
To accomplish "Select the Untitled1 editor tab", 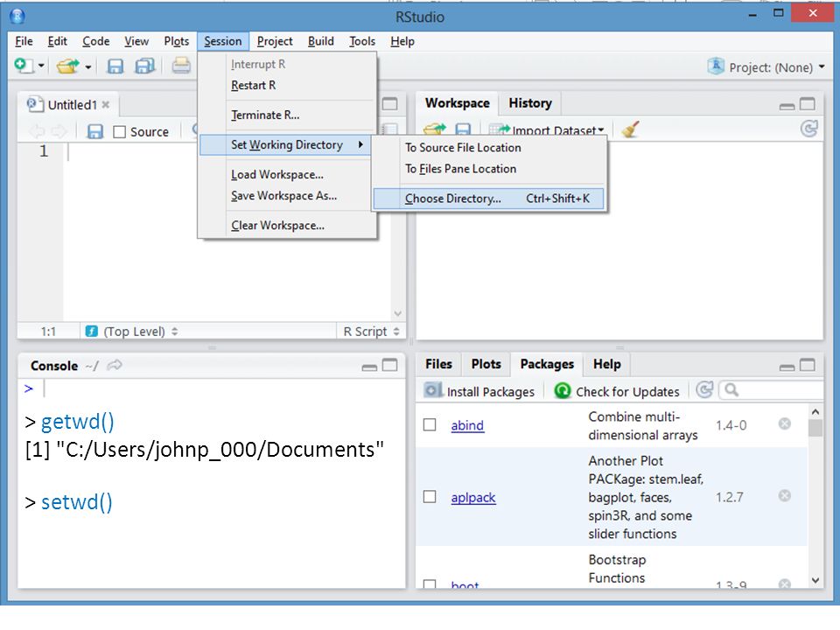I will click(67, 104).
